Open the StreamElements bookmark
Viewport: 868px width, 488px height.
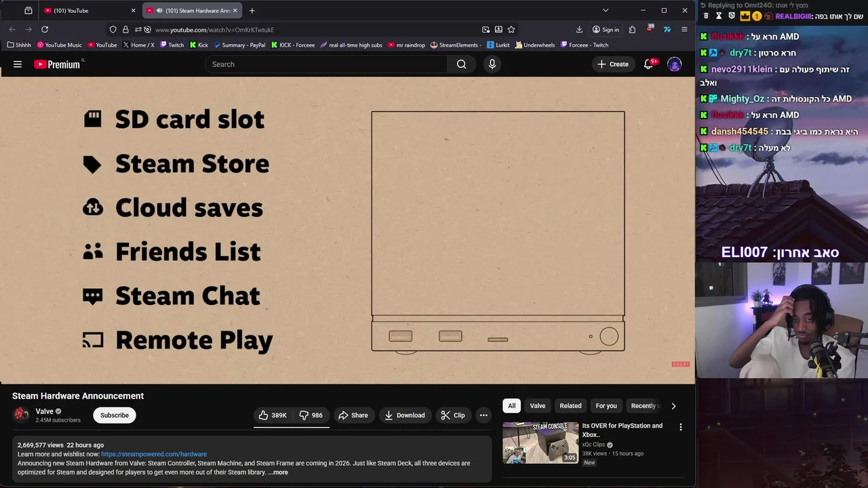pos(456,45)
